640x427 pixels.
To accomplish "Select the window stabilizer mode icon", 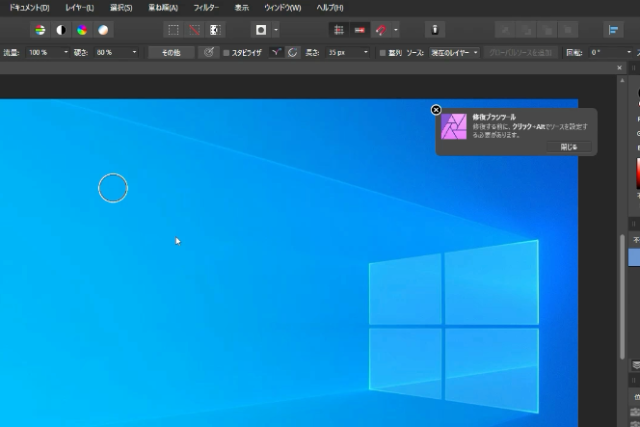I will pos(292,52).
